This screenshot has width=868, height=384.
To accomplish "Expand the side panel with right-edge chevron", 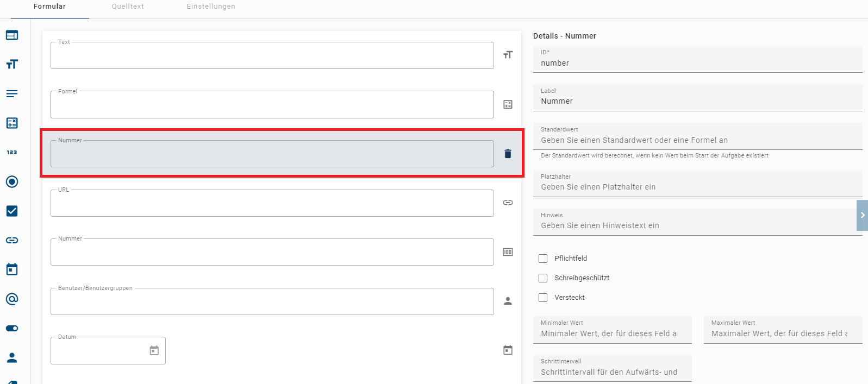I will coord(862,216).
